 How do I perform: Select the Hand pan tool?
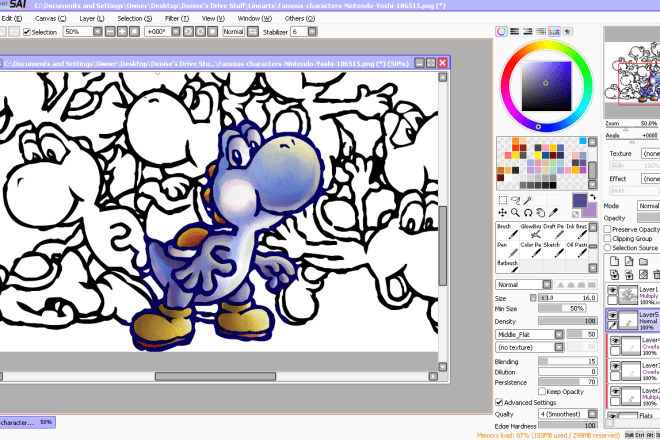(540, 213)
